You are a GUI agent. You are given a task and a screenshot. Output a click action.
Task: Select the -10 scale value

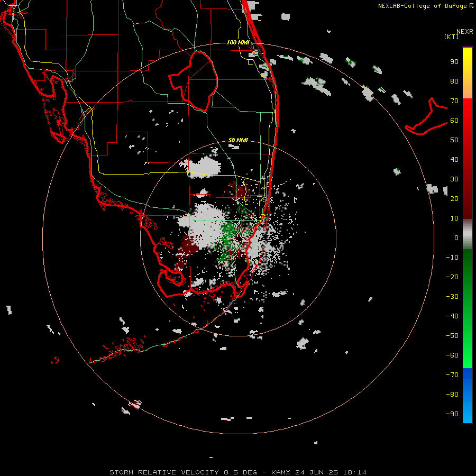[x=452, y=258]
